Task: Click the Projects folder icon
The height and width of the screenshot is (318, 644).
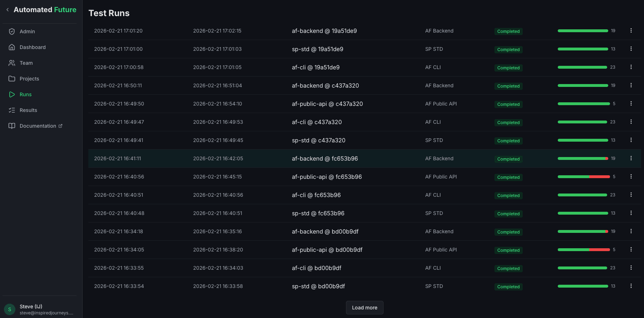Action: pos(12,78)
